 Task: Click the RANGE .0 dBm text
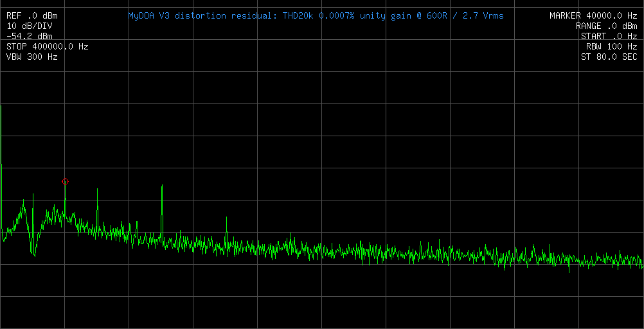click(x=607, y=26)
